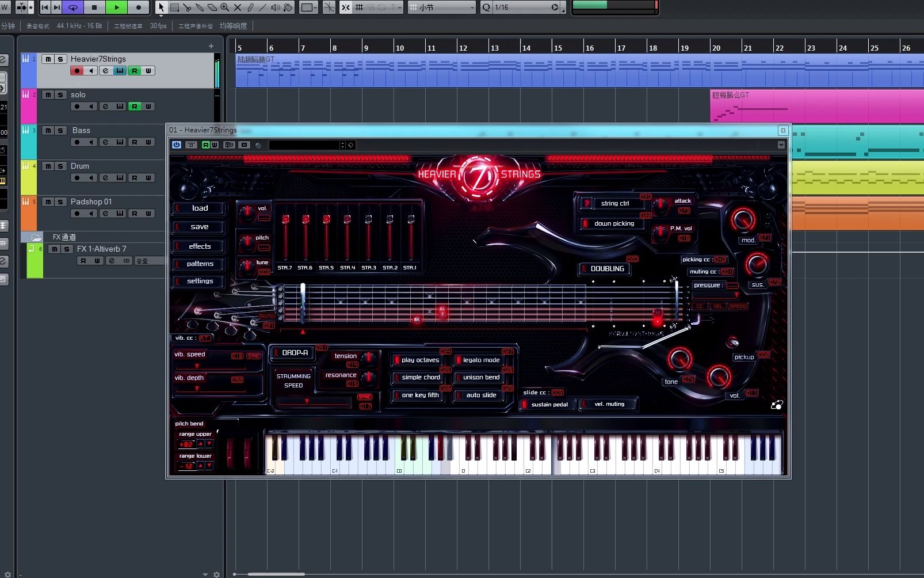Open the plugin preset name field
The width and height of the screenshot is (924, 578).
coord(304,145)
